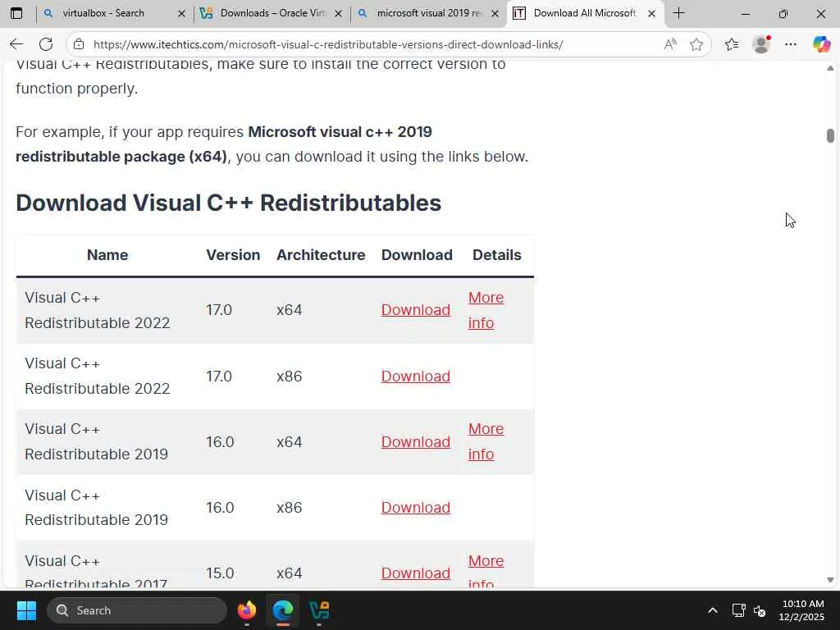Open Microsoft Edge taskbar icon
Image resolution: width=840 pixels, height=630 pixels.
pyautogui.click(x=283, y=610)
